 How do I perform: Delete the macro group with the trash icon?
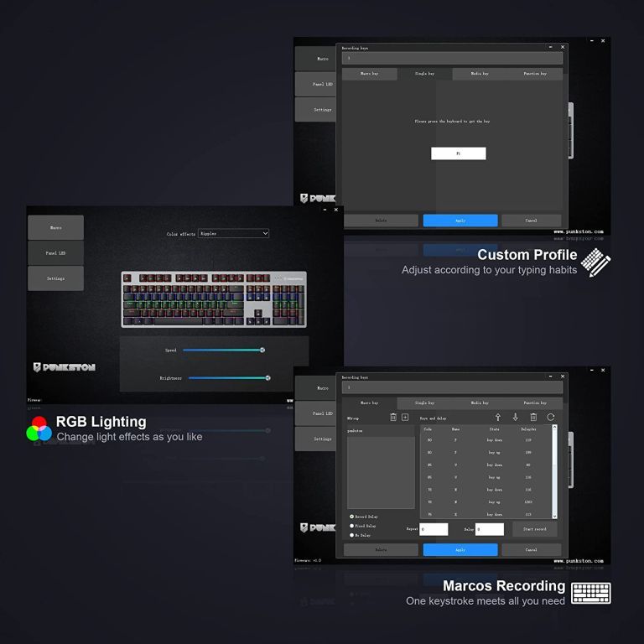[x=393, y=418]
